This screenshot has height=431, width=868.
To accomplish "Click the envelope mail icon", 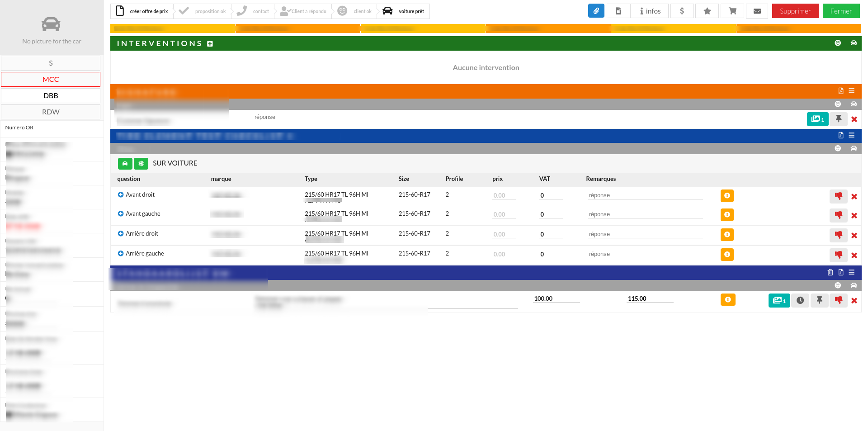I will pos(757,11).
